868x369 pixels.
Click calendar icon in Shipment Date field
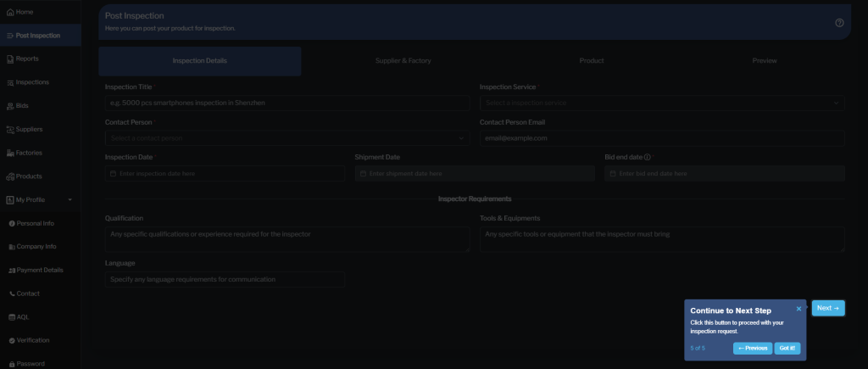[363, 173]
